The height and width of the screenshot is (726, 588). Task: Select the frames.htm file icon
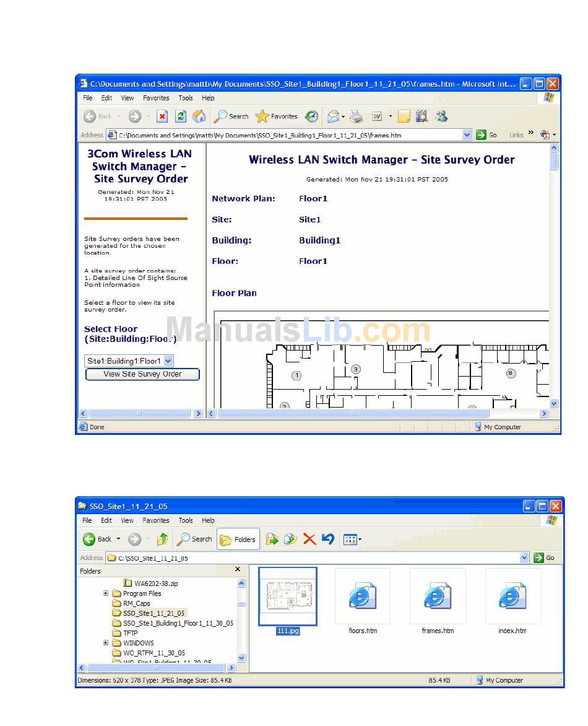[438, 597]
